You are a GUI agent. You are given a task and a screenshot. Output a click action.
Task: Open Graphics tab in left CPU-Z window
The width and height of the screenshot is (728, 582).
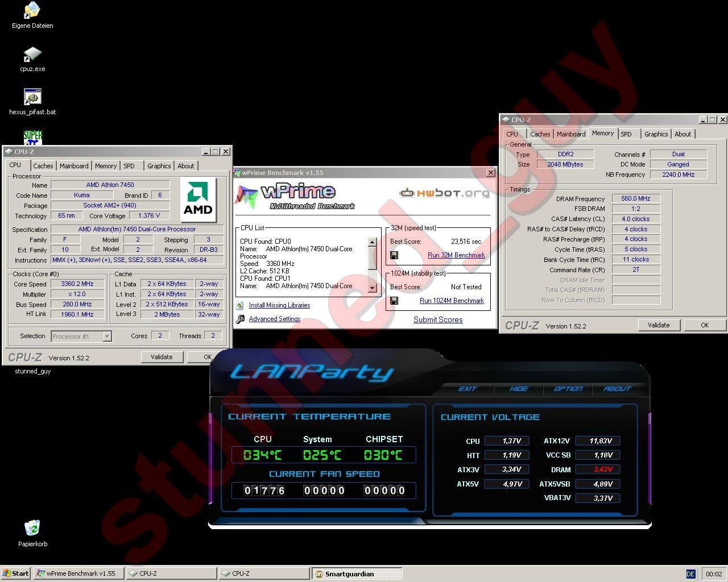(159, 166)
